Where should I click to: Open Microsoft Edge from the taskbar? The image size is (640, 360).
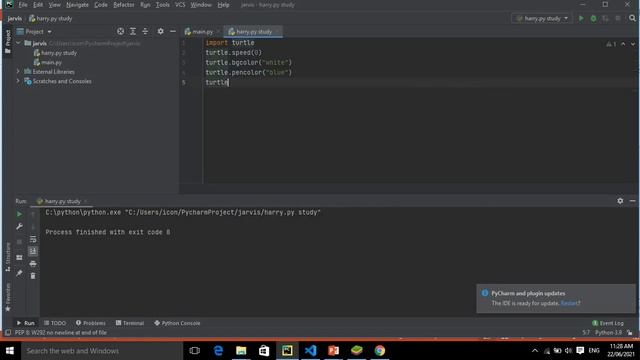tap(218, 351)
